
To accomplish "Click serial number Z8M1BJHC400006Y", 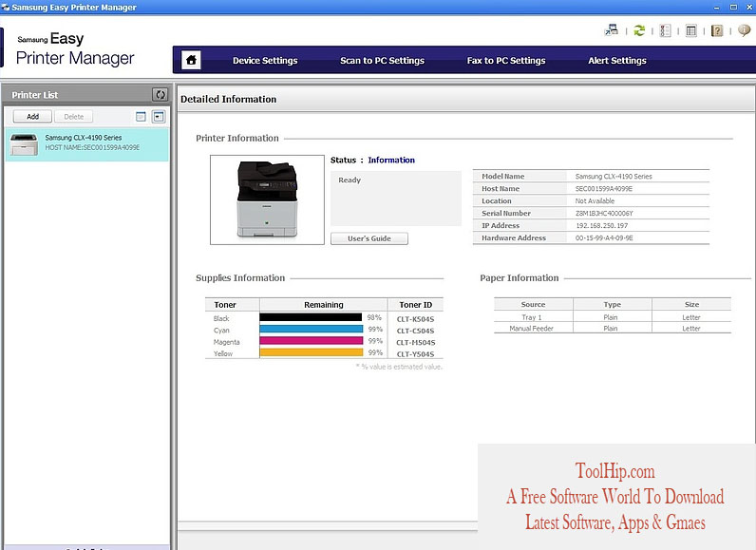I will pyautogui.click(x=604, y=213).
